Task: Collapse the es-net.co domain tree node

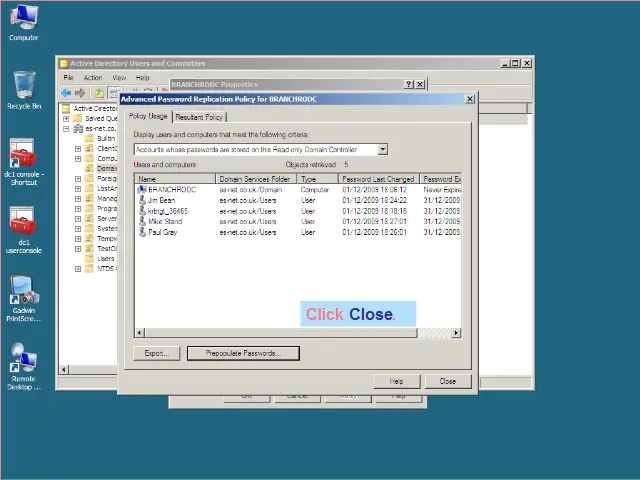Action: [x=66, y=129]
